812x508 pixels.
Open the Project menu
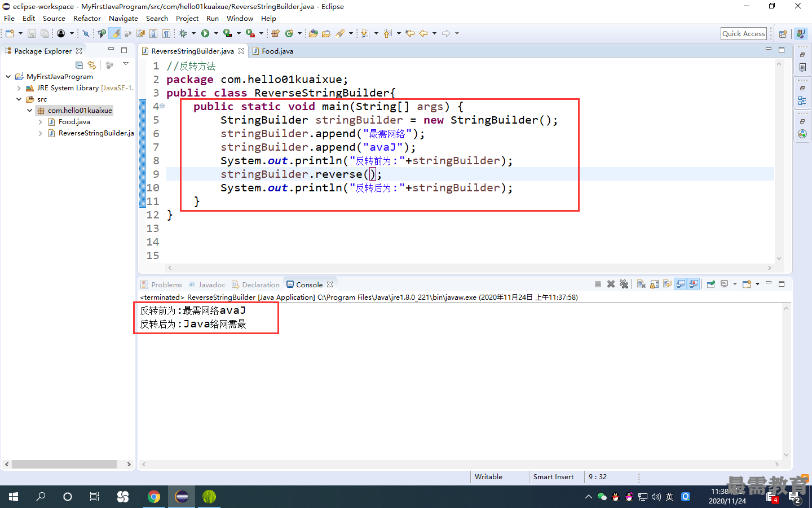pos(187,18)
